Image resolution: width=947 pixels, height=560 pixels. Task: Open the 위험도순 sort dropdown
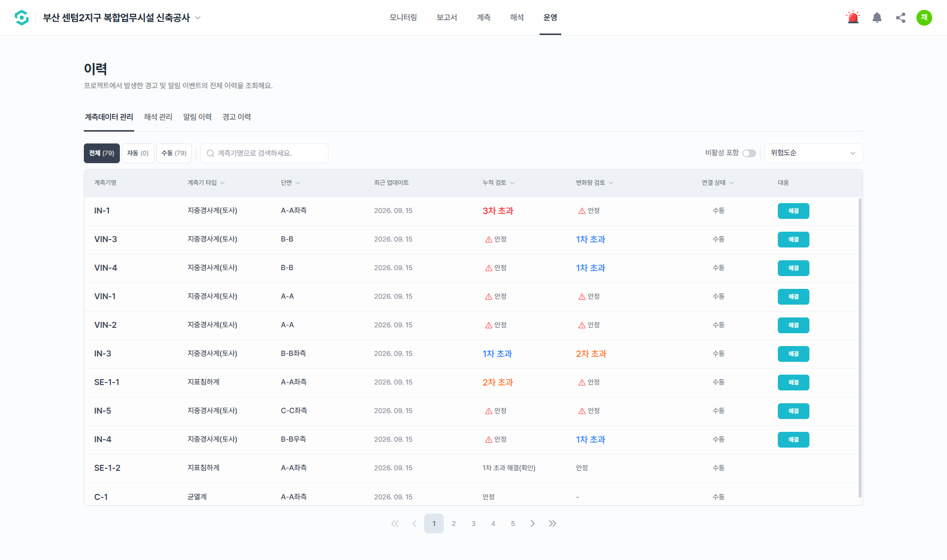pyautogui.click(x=813, y=153)
